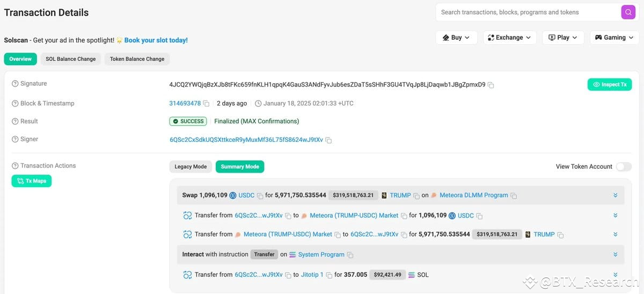This screenshot has width=644, height=294.
Task: Open the Exchange dropdown
Action: pyautogui.click(x=509, y=38)
